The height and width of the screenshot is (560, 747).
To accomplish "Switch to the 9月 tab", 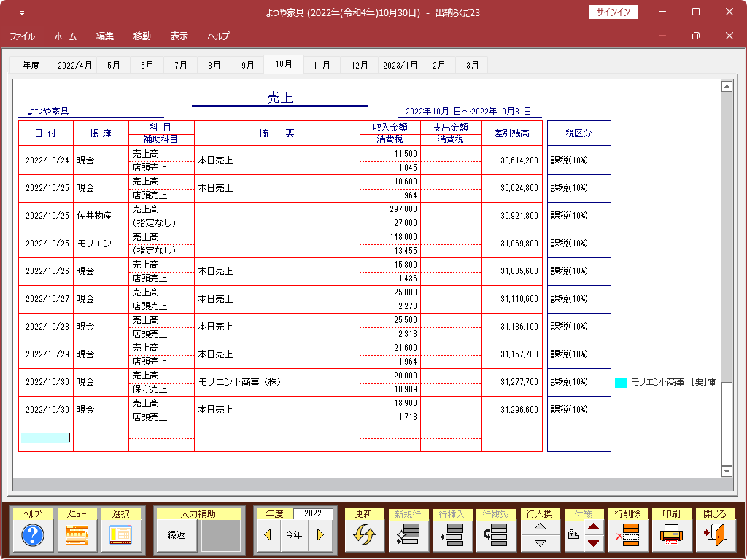I will click(x=248, y=65).
